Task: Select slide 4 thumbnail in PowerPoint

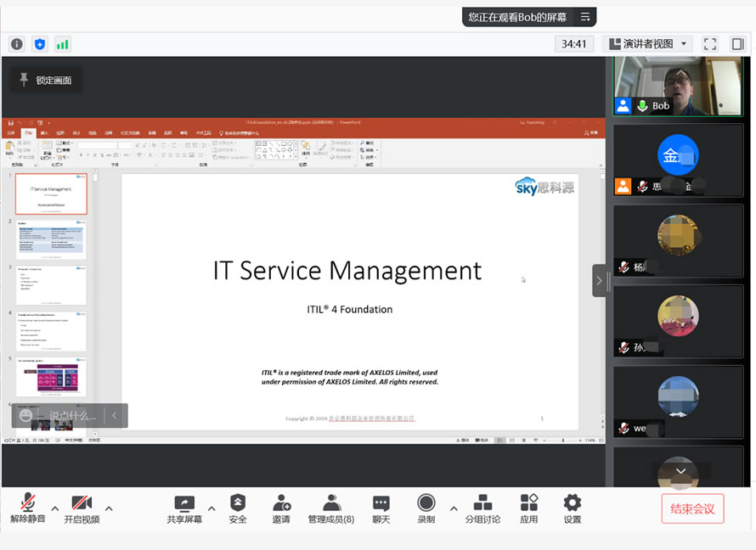Action: point(51,331)
